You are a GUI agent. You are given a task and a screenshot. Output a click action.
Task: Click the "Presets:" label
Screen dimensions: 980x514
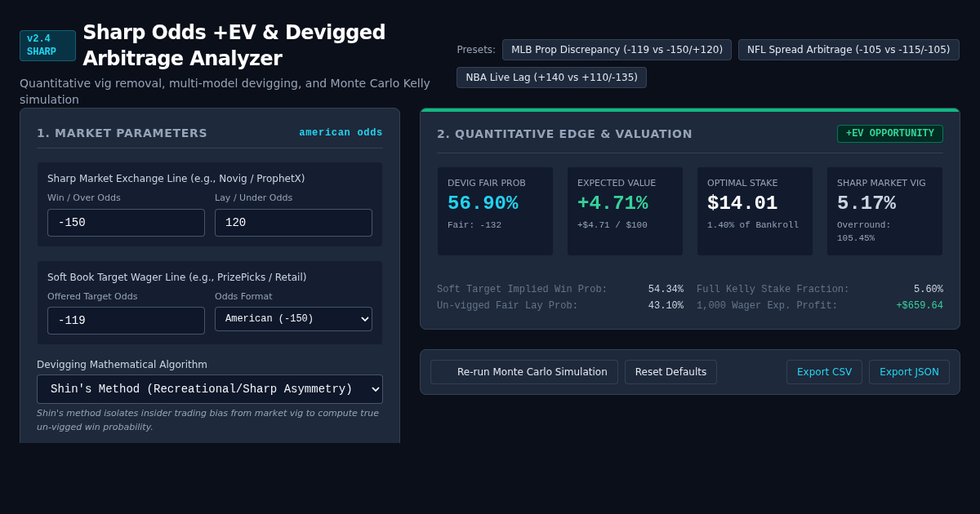tap(476, 50)
